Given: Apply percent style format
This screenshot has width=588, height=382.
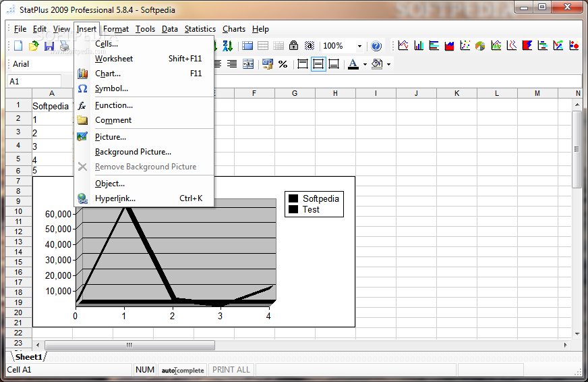Looking at the screenshot, I should point(283,64).
